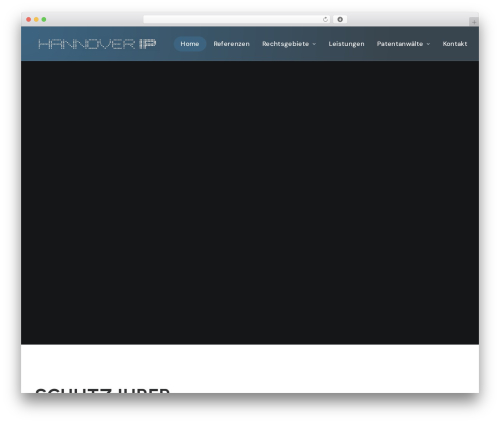Click the browser address bar
Viewport: 500px width, 423px height.
pyautogui.click(x=237, y=19)
